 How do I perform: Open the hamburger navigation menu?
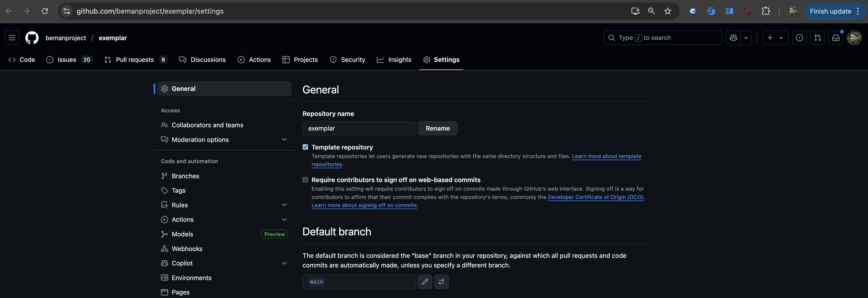(x=12, y=38)
